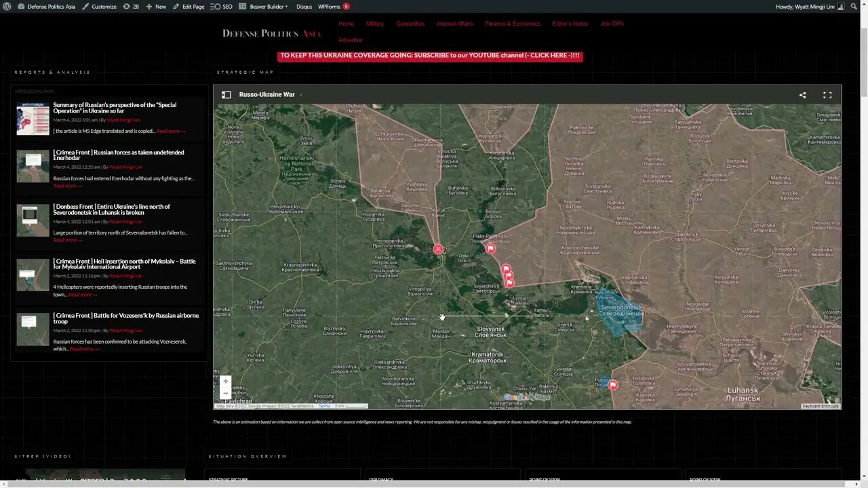Open the New content menu
Viewport: 868px width, 488px height.
pos(156,6)
